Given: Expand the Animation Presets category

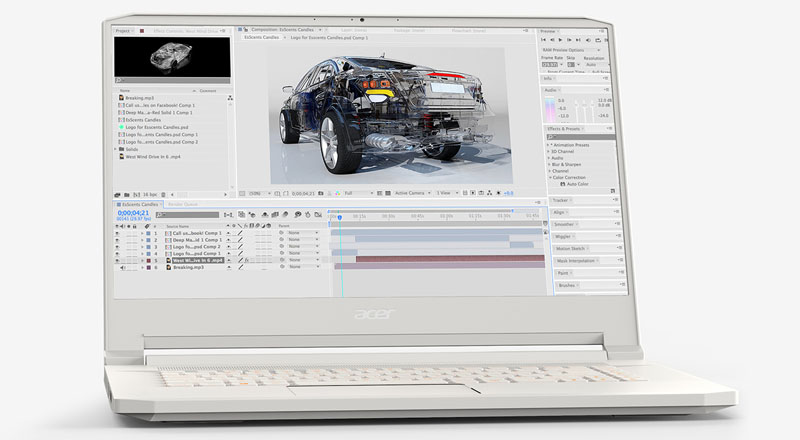Looking at the screenshot, I should click(x=549, y=144).
